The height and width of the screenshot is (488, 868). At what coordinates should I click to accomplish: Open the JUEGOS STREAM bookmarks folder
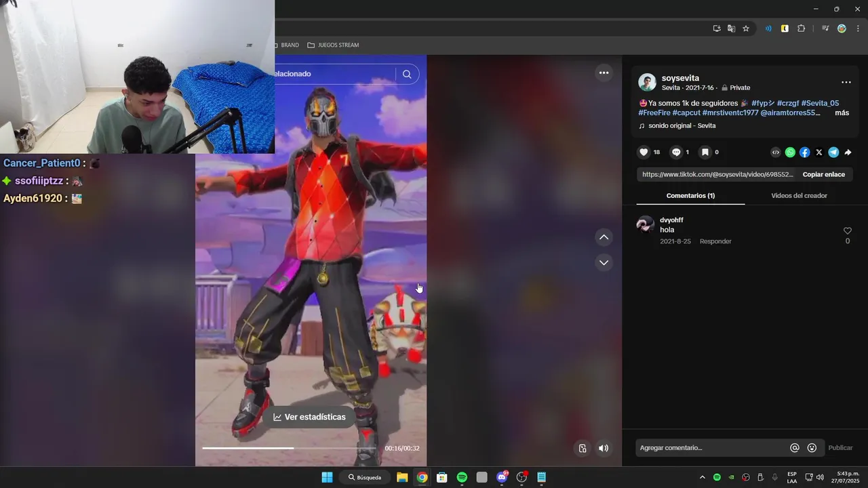click(x=333, y=45)
